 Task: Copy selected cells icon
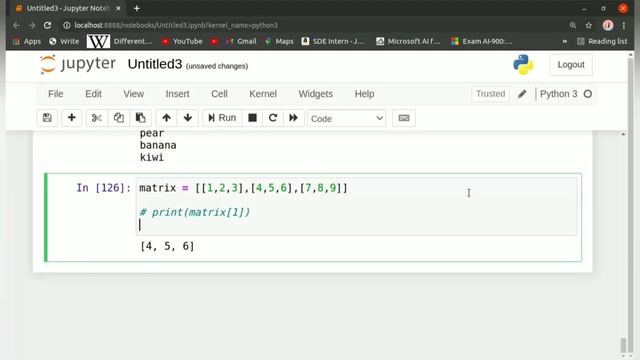point(119,118)
